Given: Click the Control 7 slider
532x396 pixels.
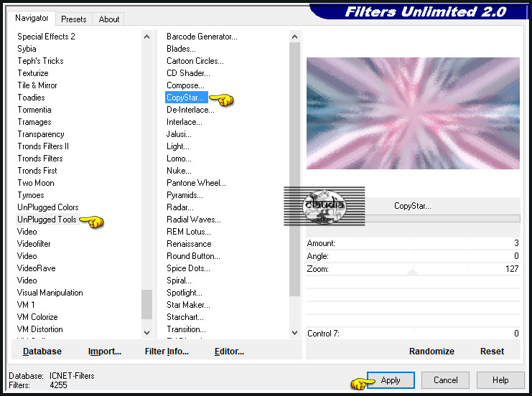Looking at the screenshot, I should click(x=413, y=334).
